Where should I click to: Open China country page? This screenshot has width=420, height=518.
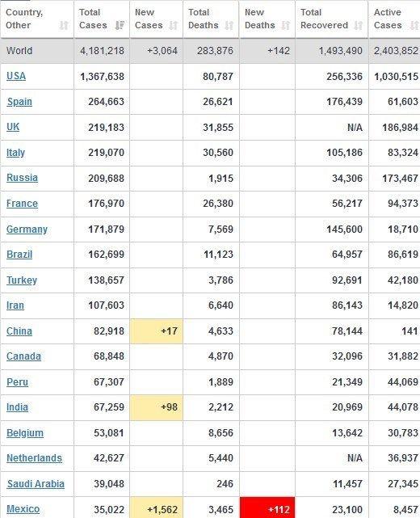coord(19,331)
